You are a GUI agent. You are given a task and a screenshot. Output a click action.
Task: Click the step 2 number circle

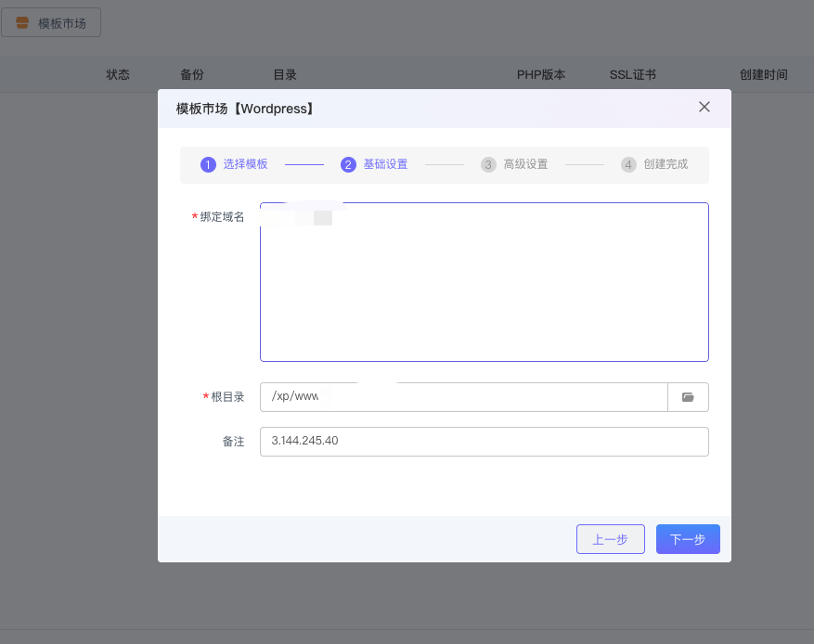[x=348, y=165]
